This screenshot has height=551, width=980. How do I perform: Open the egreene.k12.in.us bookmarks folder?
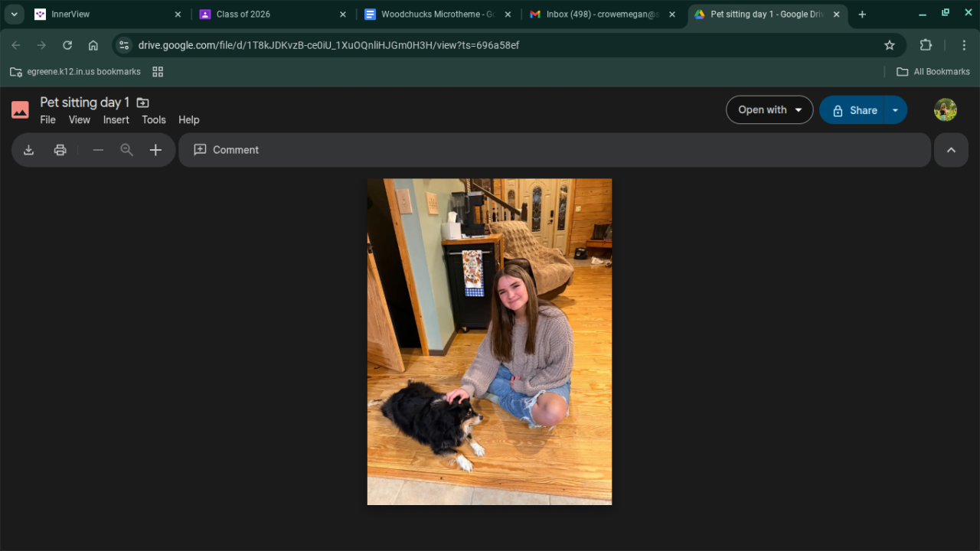pyautogui.click(x=75, y=72)
